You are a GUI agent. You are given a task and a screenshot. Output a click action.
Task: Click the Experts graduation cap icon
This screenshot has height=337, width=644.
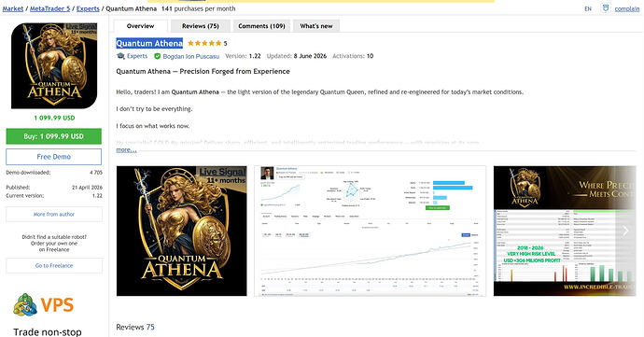click(120, 56)
